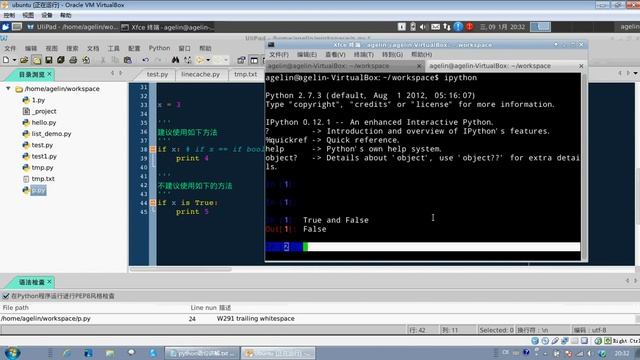This screenshot has height=360, width=640.
Task: Select 1.py in the directory tree
Action: click(38, 100)
